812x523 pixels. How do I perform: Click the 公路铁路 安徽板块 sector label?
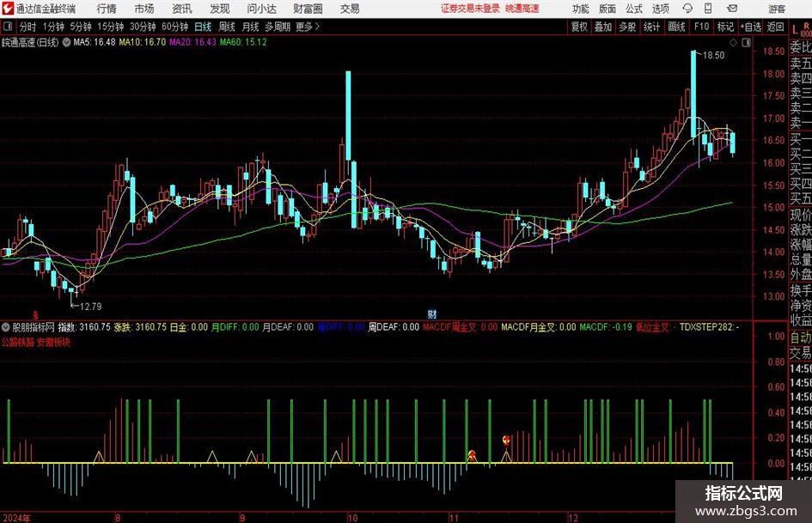[36, 343]
